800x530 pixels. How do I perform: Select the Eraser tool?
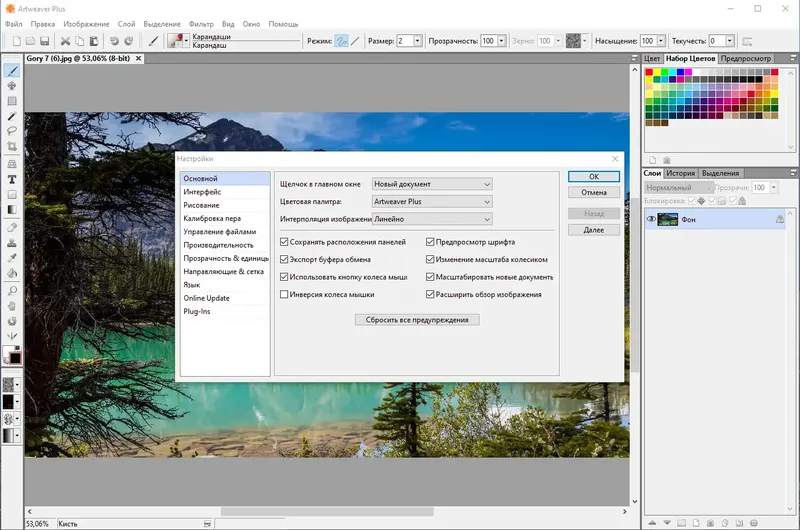[x=12, y=228]
